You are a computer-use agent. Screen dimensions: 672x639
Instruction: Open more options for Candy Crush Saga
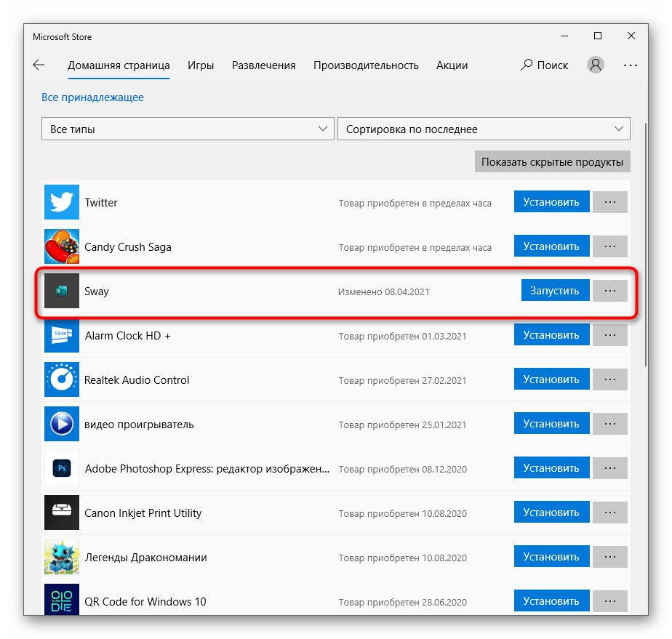point(610,246)
